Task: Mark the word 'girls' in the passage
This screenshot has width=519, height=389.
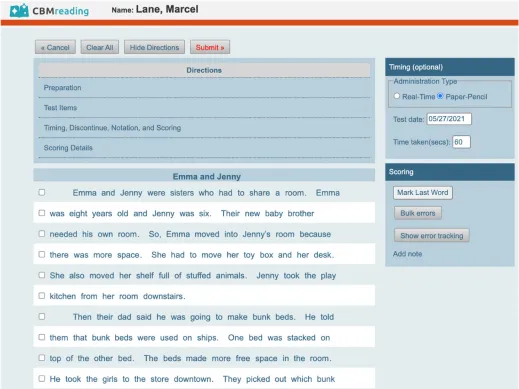Action: point(110,379)
